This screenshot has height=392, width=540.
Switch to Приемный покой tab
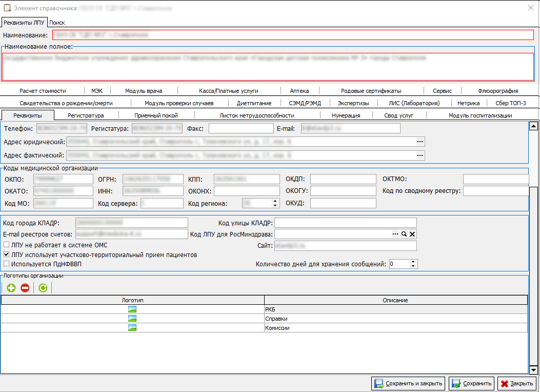click(x=156, y=115)
